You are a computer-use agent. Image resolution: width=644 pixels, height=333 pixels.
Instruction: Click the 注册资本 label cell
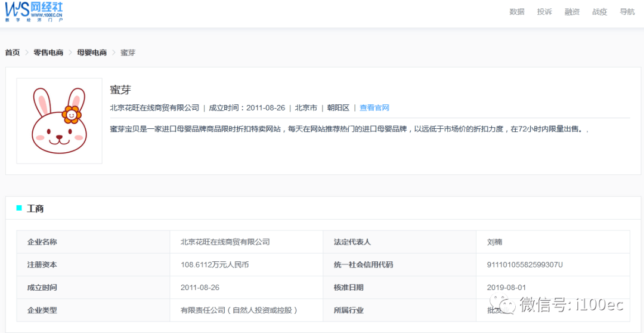(93, 265)
